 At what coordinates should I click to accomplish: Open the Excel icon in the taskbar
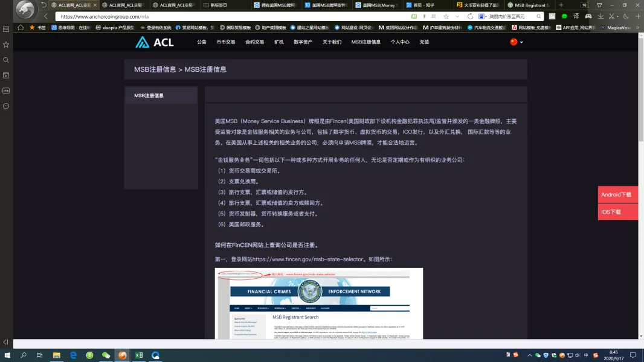tap(138, 355)
